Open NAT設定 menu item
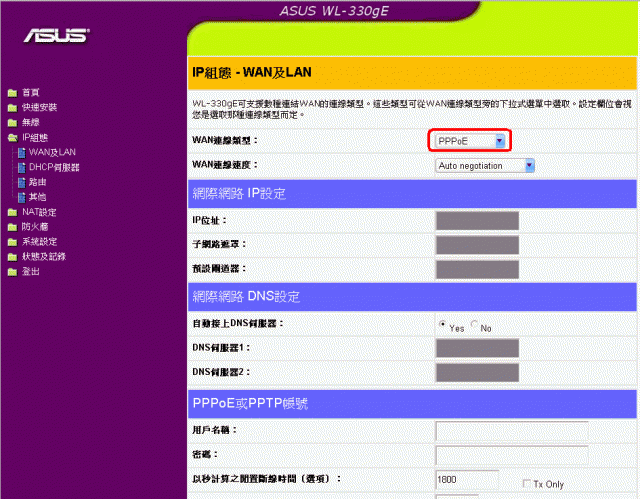This screenshot has height=499, width=640. [x=39, y=212]
